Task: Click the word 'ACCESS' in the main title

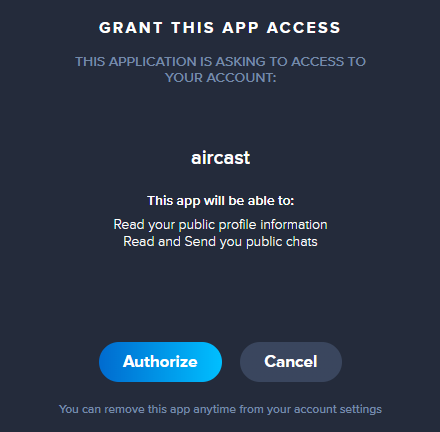Action: [304, 28]
